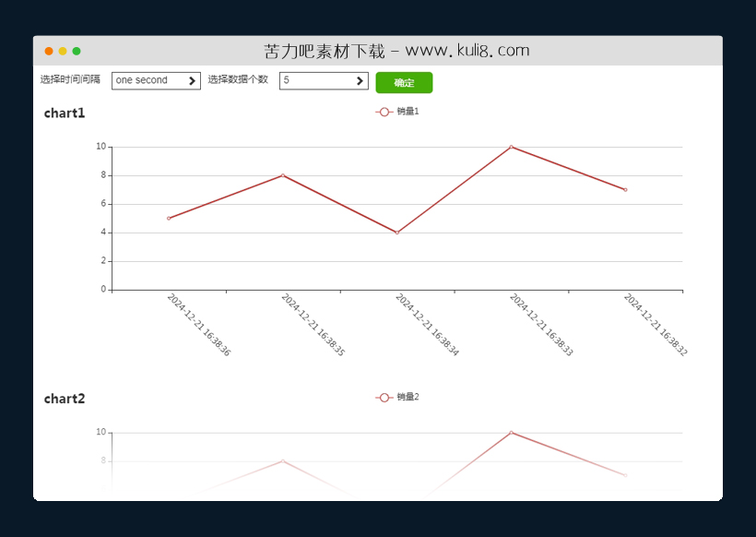Viewport: 756px width, 537px height.
Task: Click chart1 last data point with value 7
Action: (x=625, y=189)
